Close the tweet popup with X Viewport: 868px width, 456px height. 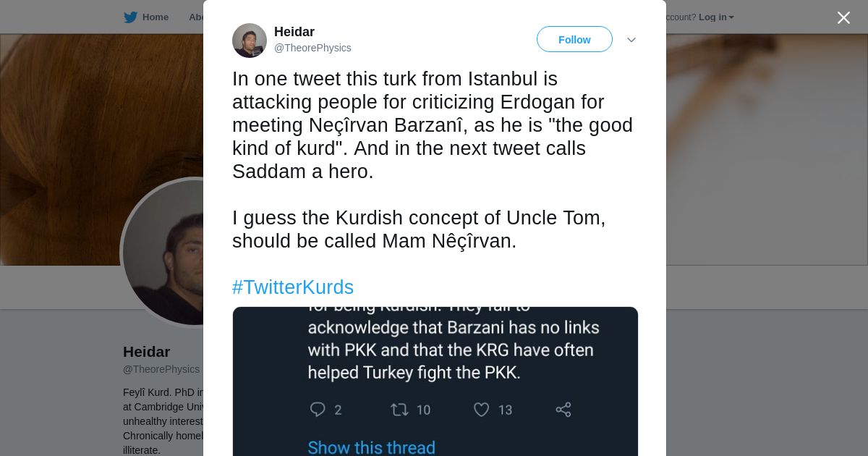[843, 18]
